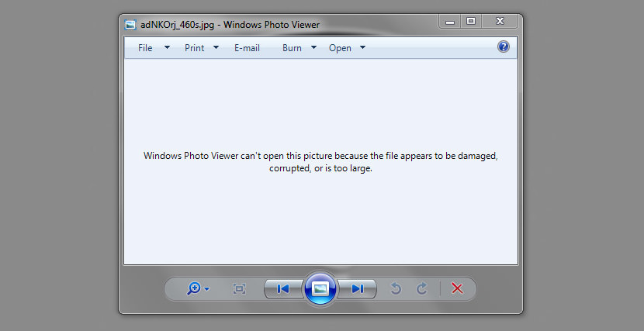
Task: Expand the zoom level dropdown arrow
Action: (x=207, y=289)
